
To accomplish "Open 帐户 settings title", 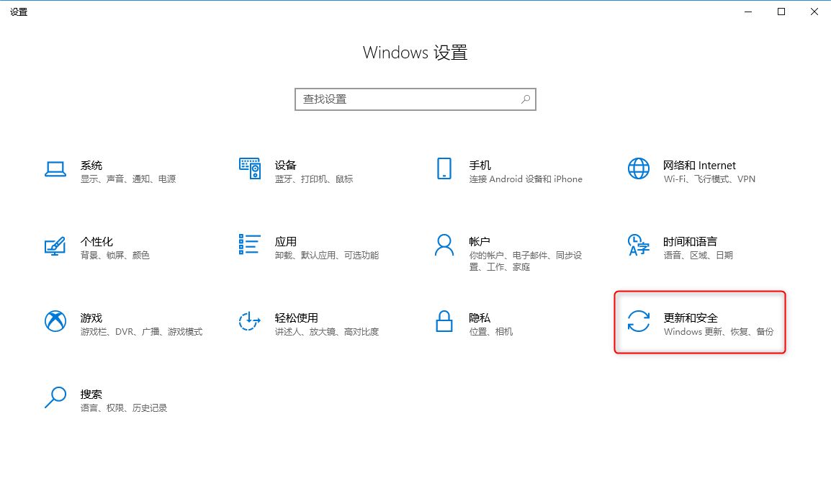I will point(480,242).
